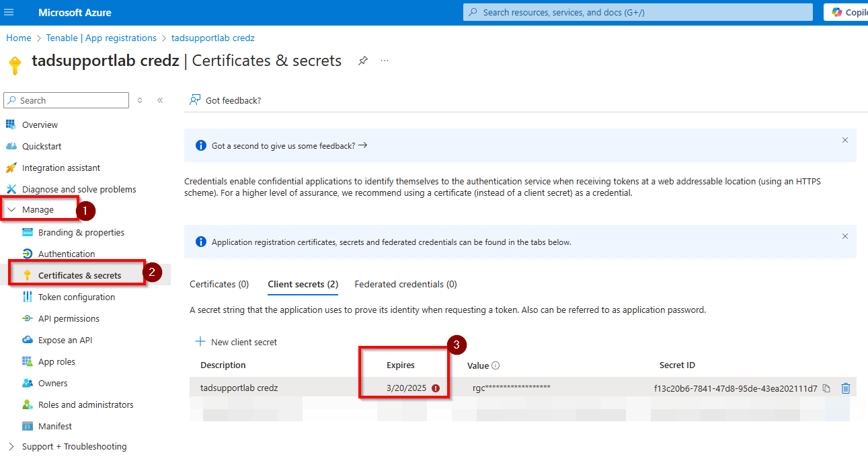Screen dimensions: 868x465
Task: Click the Expires column header
Action: 401,365
